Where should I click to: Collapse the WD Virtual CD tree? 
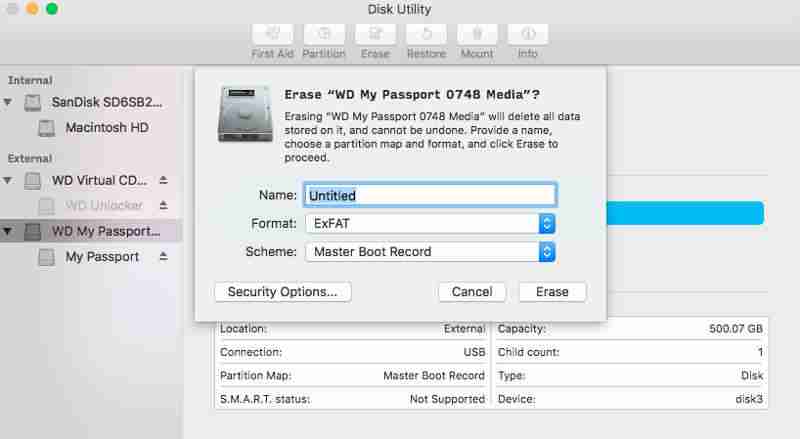pos(8,180)
